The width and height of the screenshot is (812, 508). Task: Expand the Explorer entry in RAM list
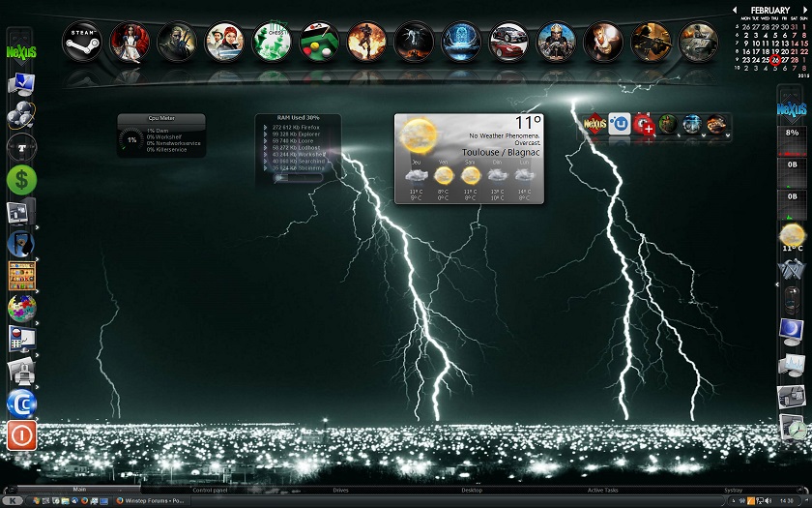[266, 134]
